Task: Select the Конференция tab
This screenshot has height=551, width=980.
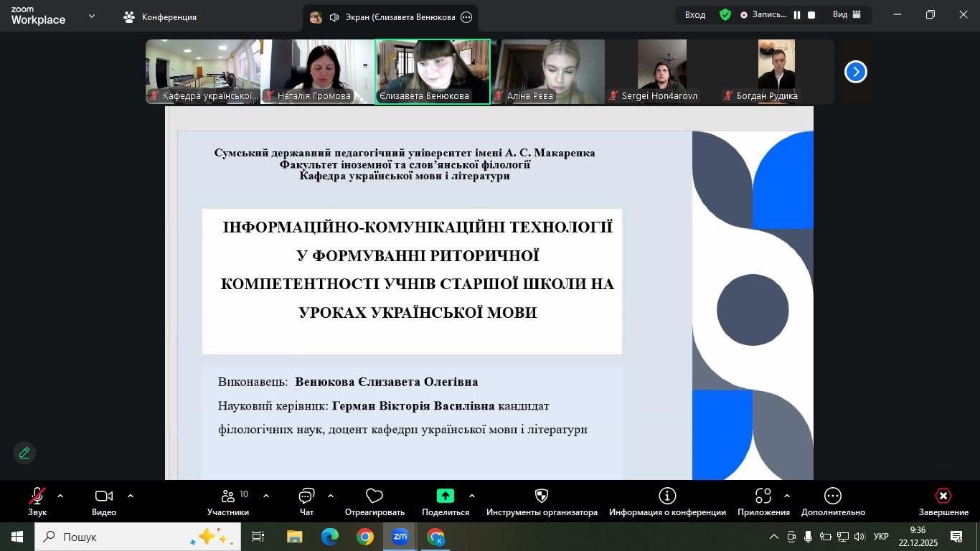Action: [160, 17]
